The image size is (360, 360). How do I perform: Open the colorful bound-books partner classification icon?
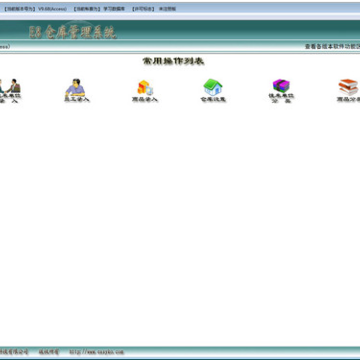click(x=281, y=86)
